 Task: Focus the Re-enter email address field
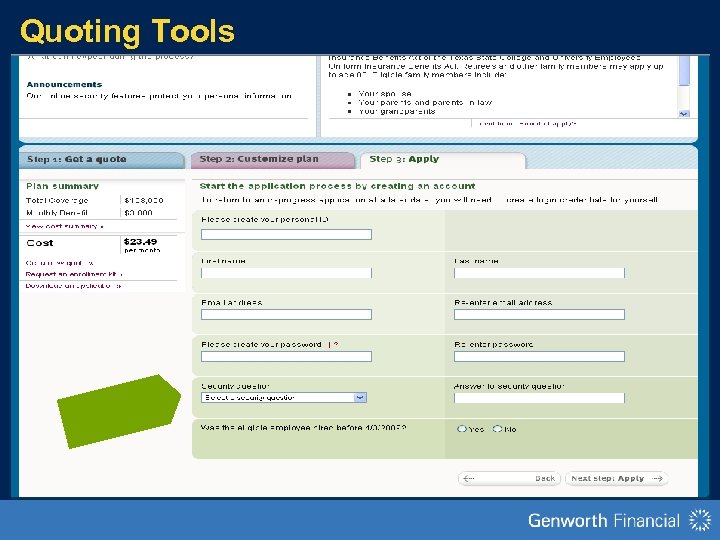pyautogui.click(x=539, y=315)
